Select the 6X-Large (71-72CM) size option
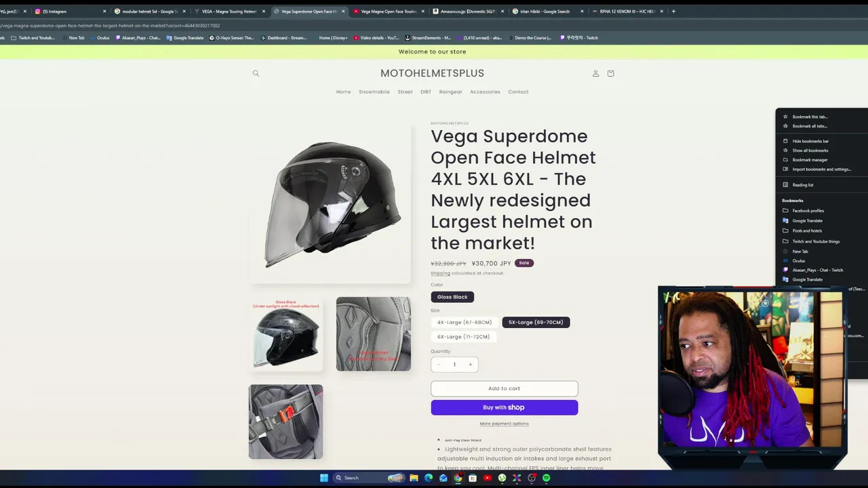This screenshot has width=868, height=488. 463,337
